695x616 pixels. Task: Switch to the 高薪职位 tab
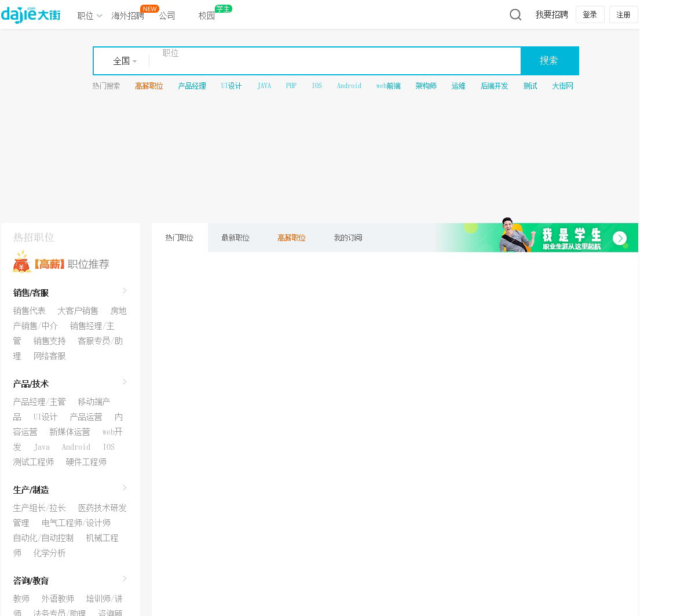pyautogui.click(x=292, y=238)
